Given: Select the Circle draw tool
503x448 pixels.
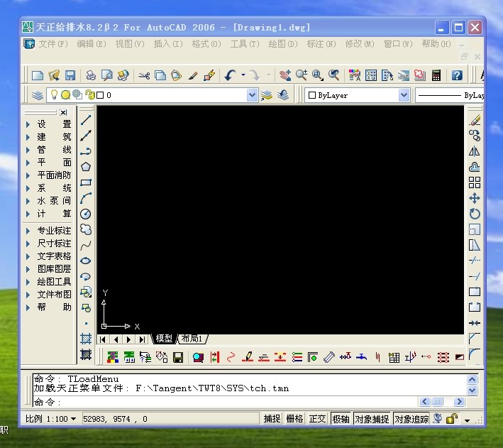Looking at the screenshot, I should (86, 214).
